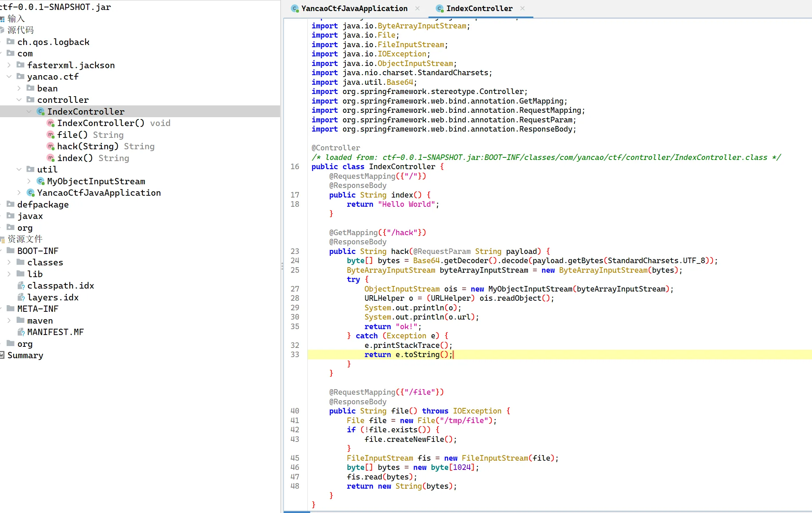Click the classpath.idx file icon
This screenshot has height=513, width=812.
click(21, 286)
